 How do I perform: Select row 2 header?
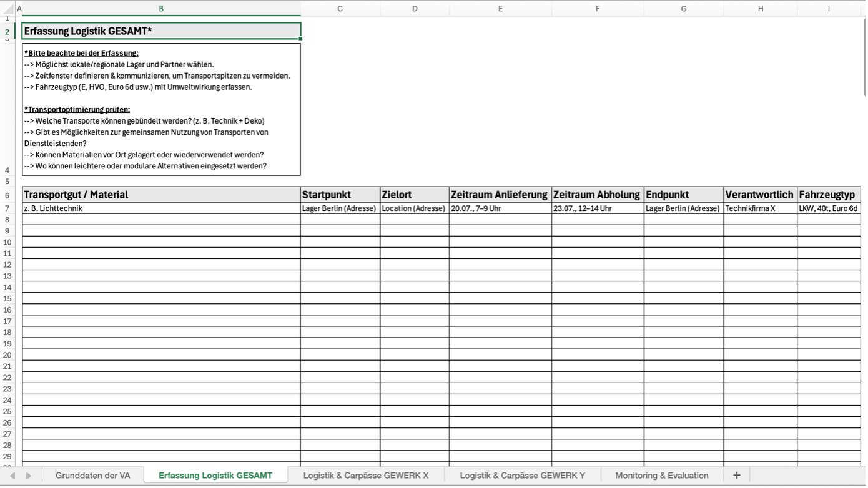pos(7,31)
